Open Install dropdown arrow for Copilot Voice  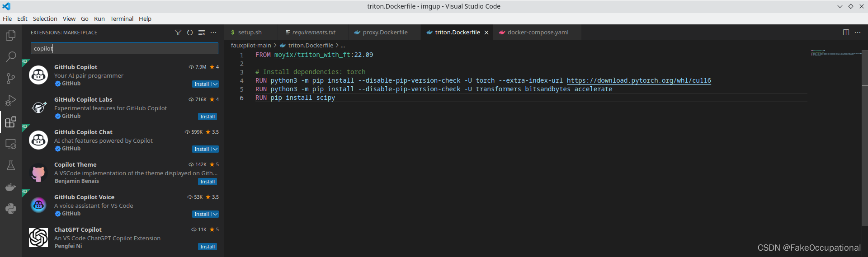(x=215, y=214)
